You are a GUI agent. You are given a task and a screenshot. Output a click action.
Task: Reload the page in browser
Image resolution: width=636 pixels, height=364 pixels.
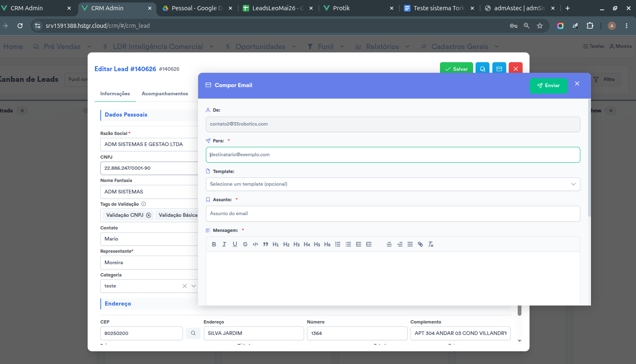[x=20, y=26]
